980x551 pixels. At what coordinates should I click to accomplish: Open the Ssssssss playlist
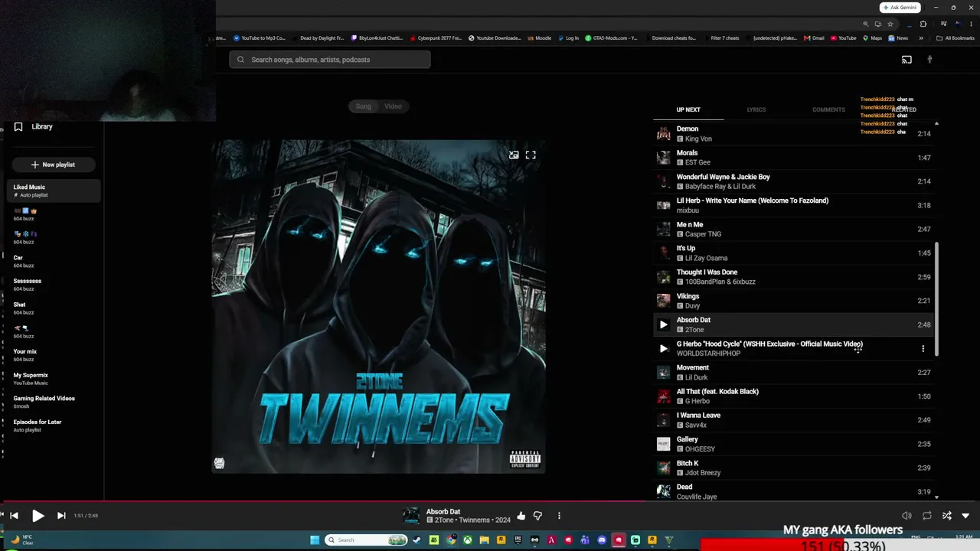tap(54, 285)
